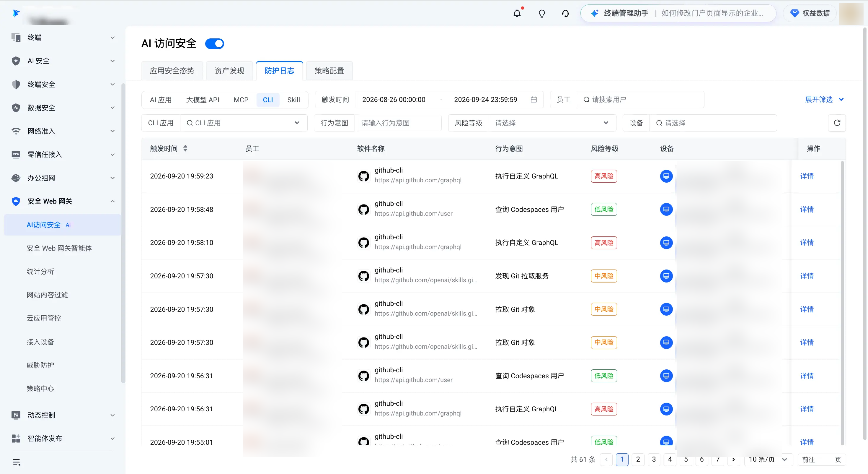This screenshot has height=474, width=868.
Task: Open the CLI 应用 dropdown
Action: point(243,123)
